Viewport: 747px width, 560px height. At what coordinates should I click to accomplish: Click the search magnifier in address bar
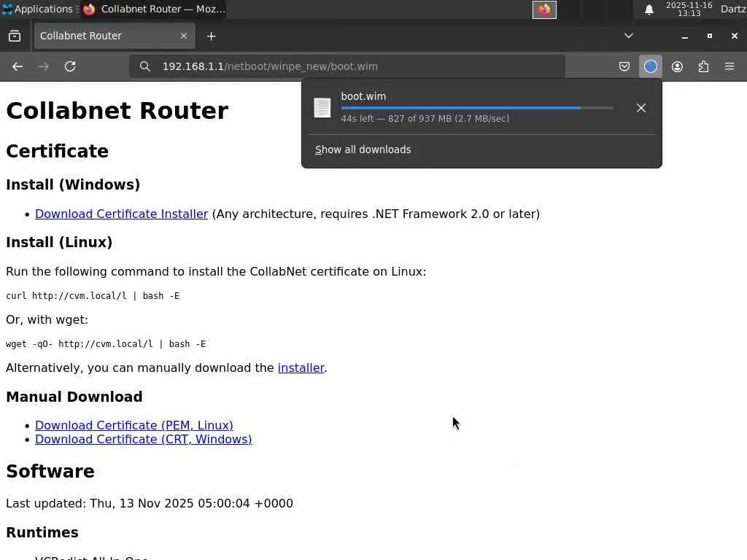click(x=145, y=66)
